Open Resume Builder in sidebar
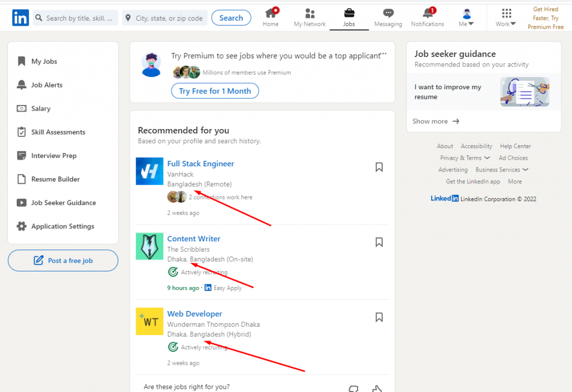This screenshot has width=572, height=392. click(x=48, y=179)
